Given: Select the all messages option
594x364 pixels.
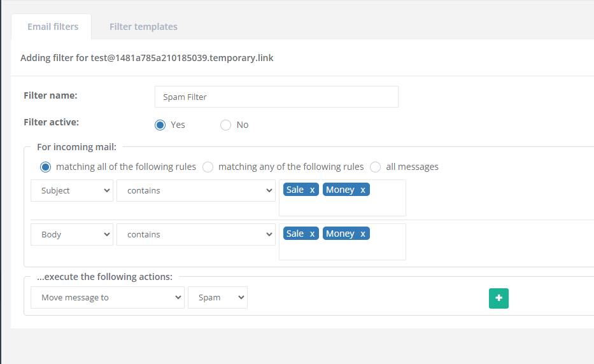Looking at the screenshot, I should (376, 167).
